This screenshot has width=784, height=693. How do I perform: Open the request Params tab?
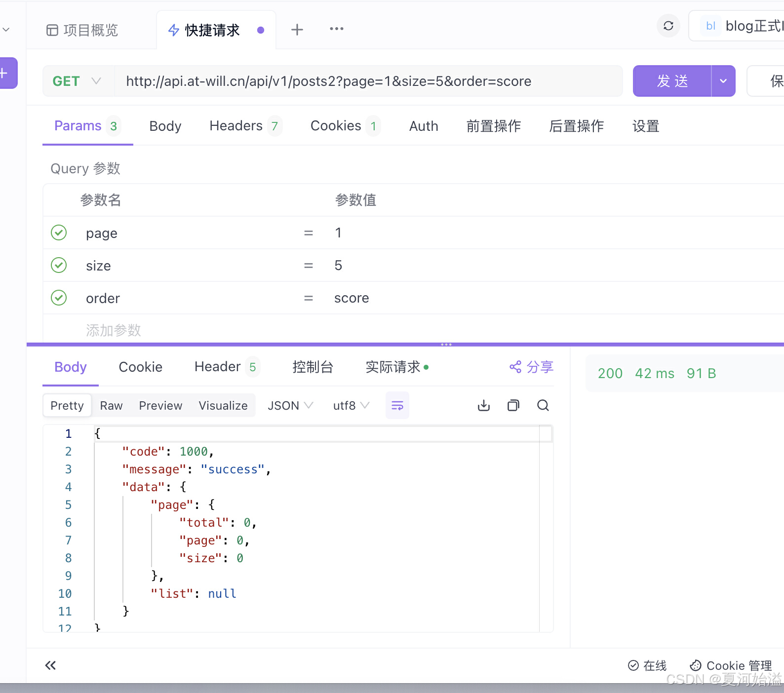[x=87, y=126]
